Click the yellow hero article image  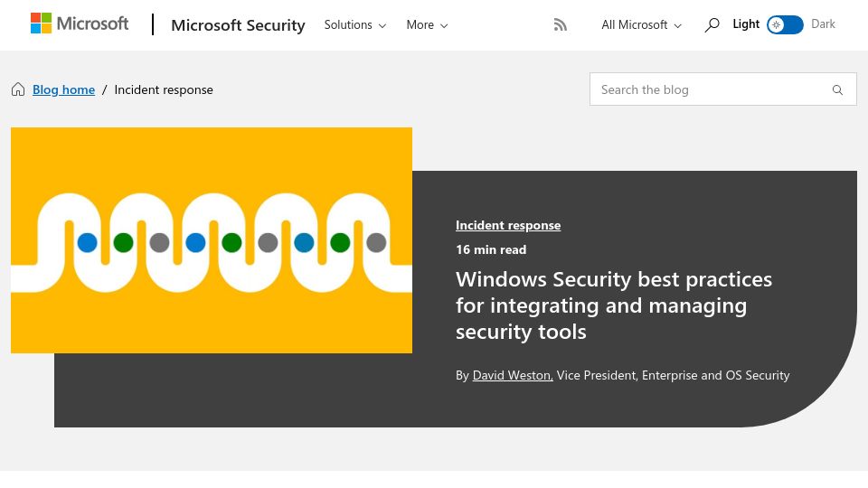click(x=212, y=240)
